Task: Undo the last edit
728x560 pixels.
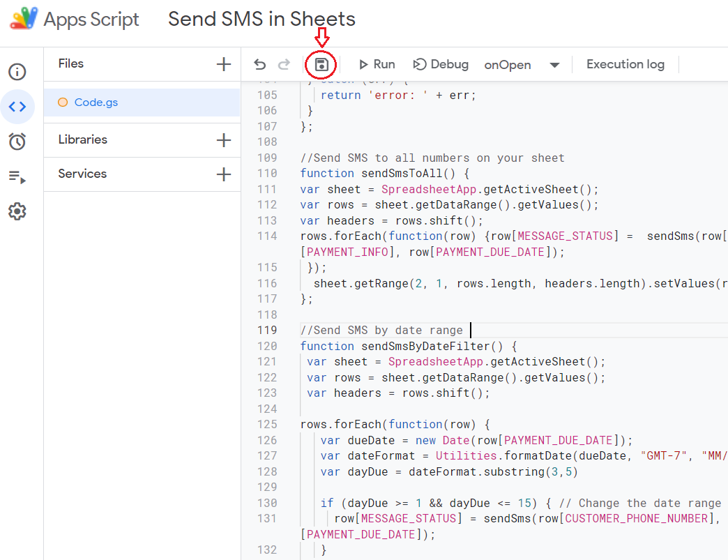Action: coord(260,63)
